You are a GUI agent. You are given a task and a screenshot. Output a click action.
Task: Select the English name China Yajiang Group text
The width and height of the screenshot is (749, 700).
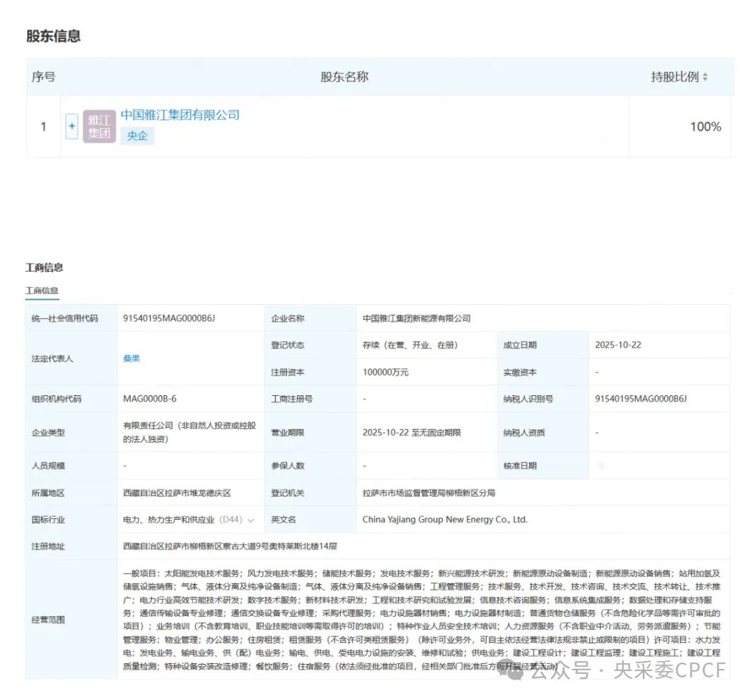point(445,520)
